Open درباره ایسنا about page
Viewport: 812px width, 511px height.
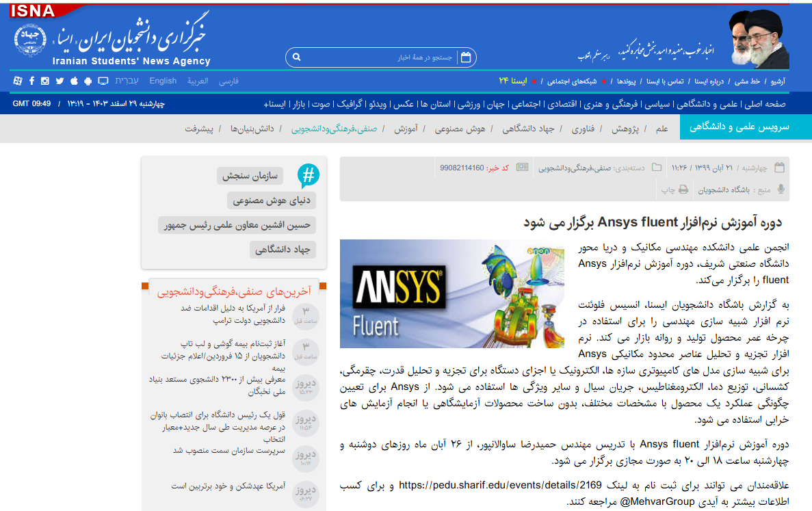(x=709, y=81)
